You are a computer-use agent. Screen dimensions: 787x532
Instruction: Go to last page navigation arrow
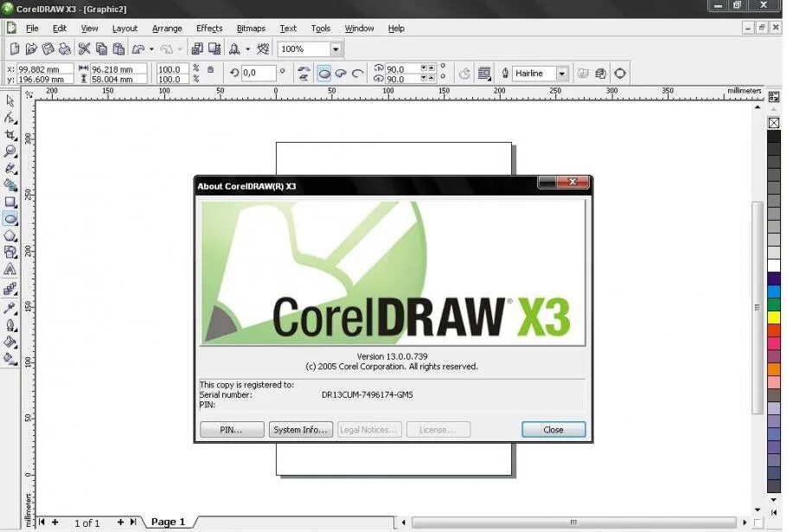click(x=133, y=522)
